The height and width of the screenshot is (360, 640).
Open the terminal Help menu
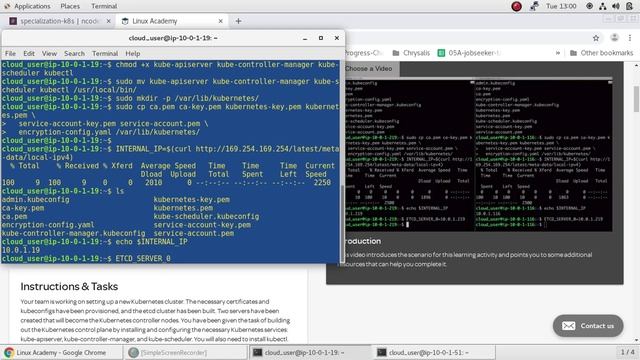pyautogui.click(x=133, y=53)
